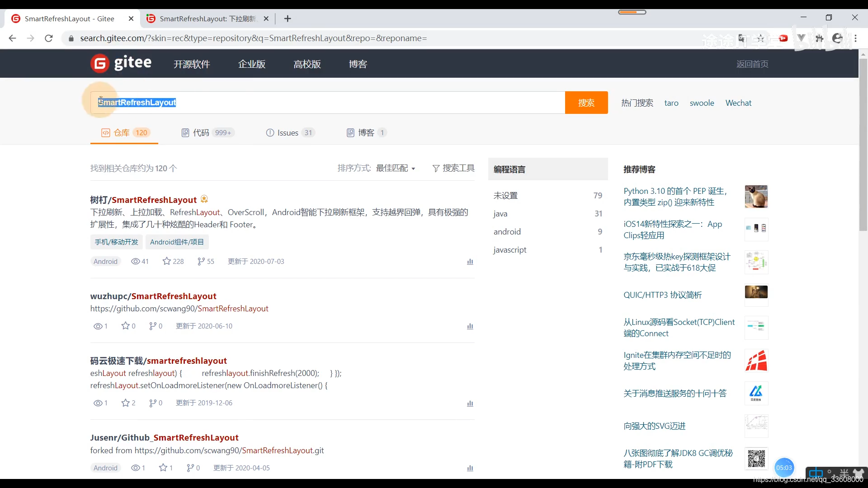Click the hot search term Wechat
The image size is (868, 488).
738,103
